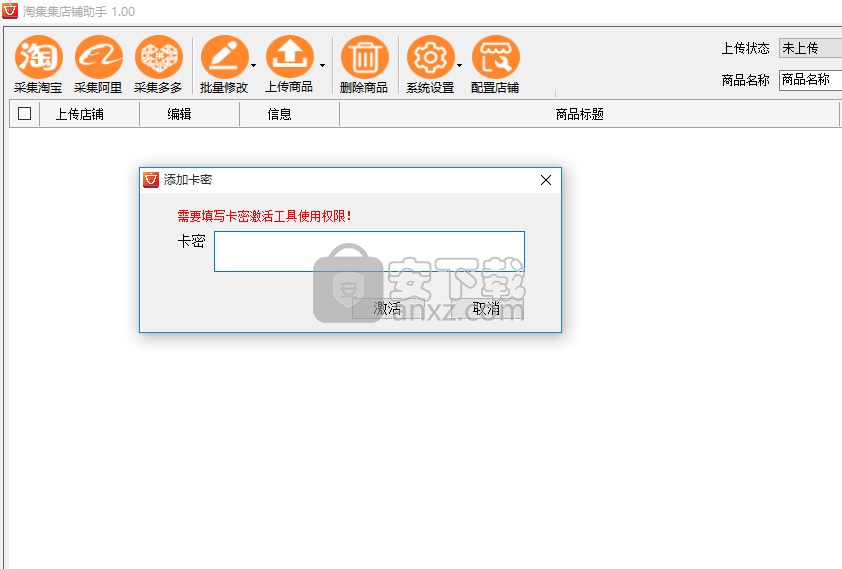The height and width of the screenshot is (569, 842).
Task: Click the 删除商品 trash icon
Action: click(364, 64)
